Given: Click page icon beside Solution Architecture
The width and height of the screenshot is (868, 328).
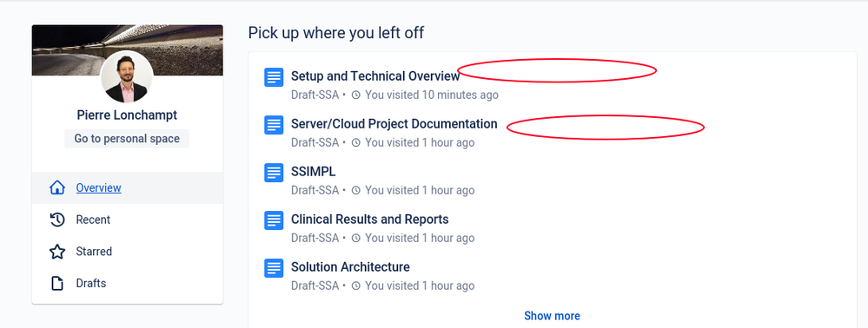Looking at the screenshot, I should pos(274,268).
